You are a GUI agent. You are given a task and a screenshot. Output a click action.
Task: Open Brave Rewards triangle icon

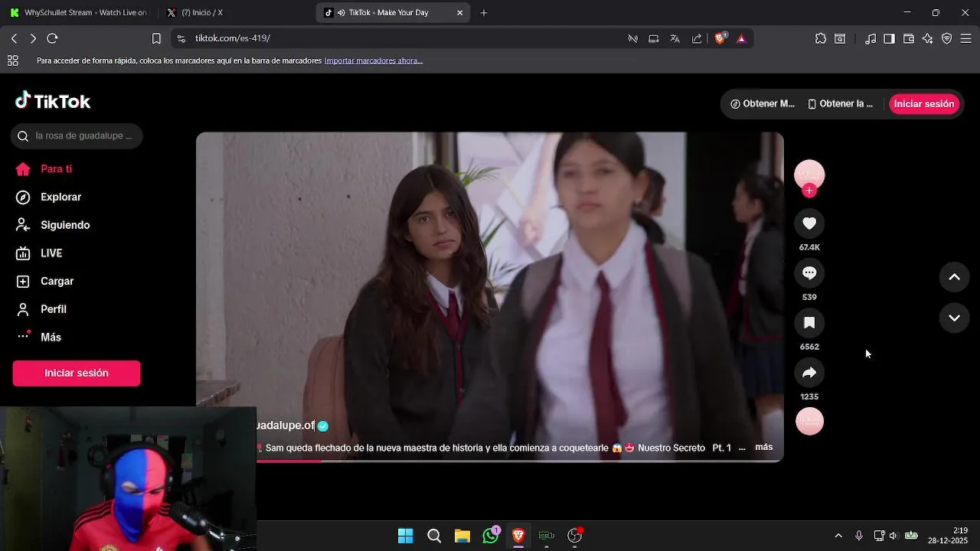(x=741, y=38)
